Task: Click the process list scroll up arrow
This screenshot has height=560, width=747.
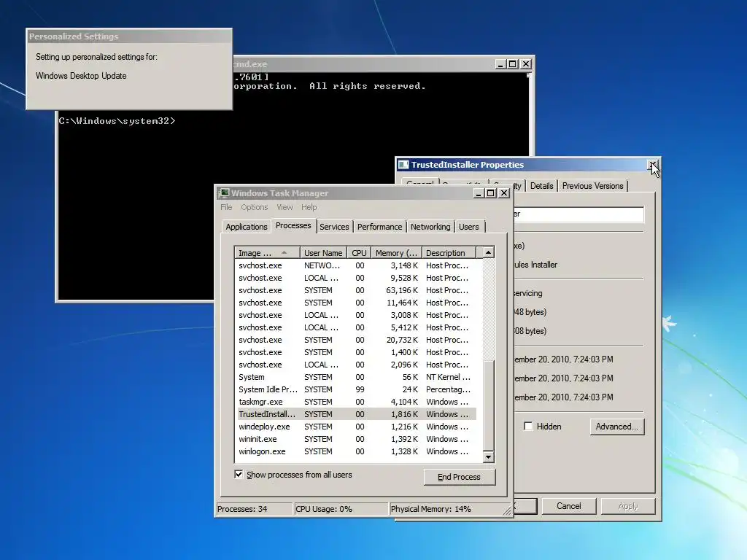Action: coord(488,252)
